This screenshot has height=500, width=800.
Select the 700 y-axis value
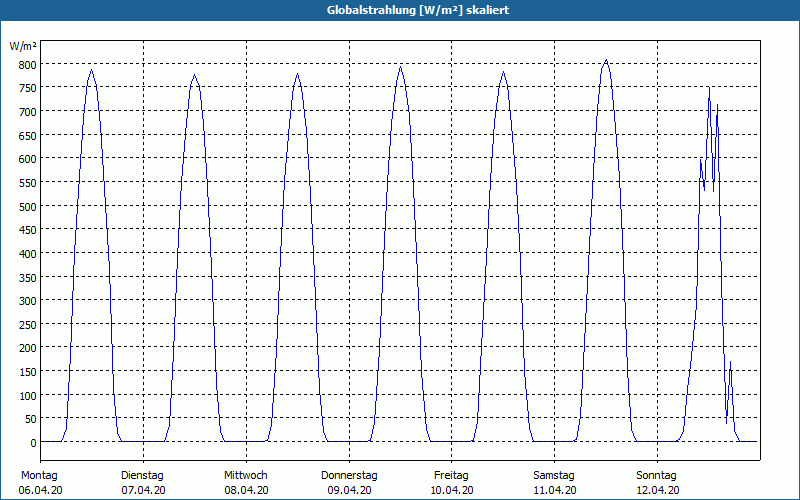(x=28, y=112)
